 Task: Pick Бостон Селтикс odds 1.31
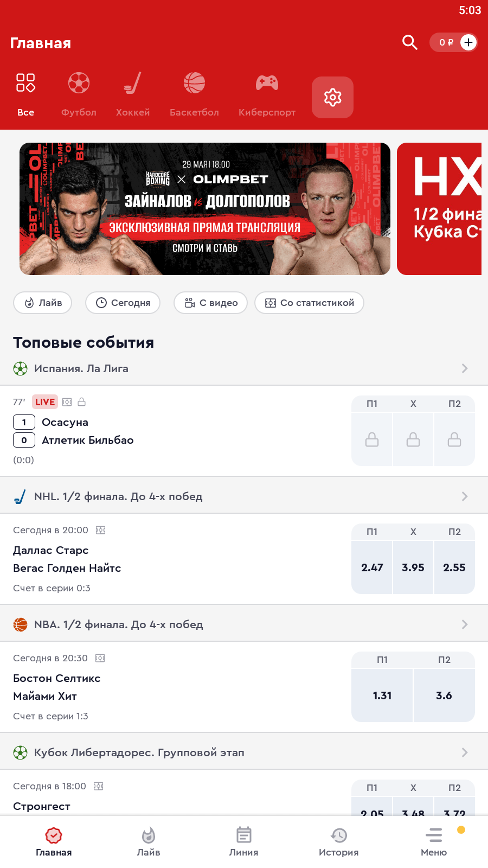point(382,695)
